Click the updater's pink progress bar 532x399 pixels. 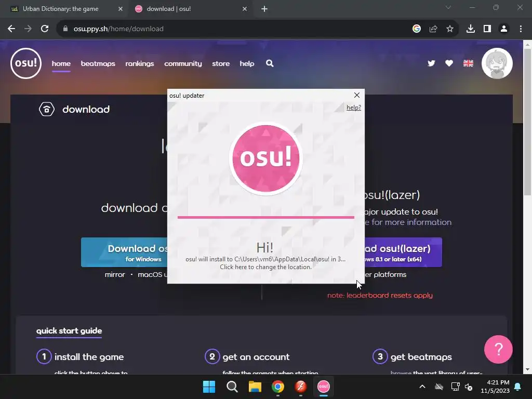click(265, 217)
